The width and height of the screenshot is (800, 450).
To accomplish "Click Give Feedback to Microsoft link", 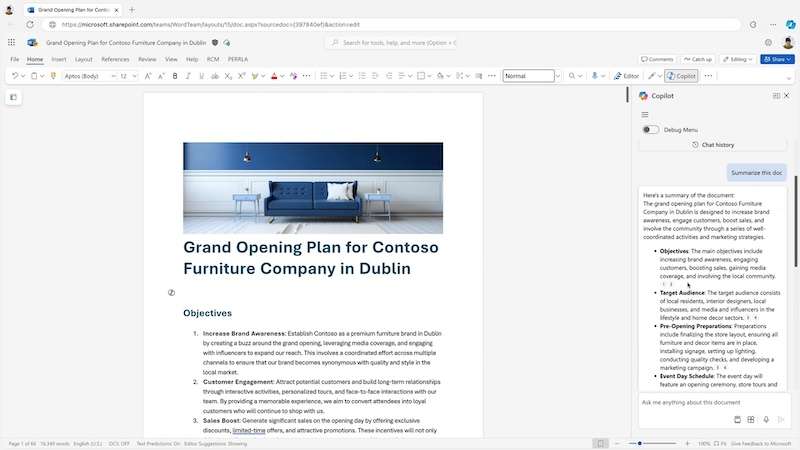I will click(761, 444).
